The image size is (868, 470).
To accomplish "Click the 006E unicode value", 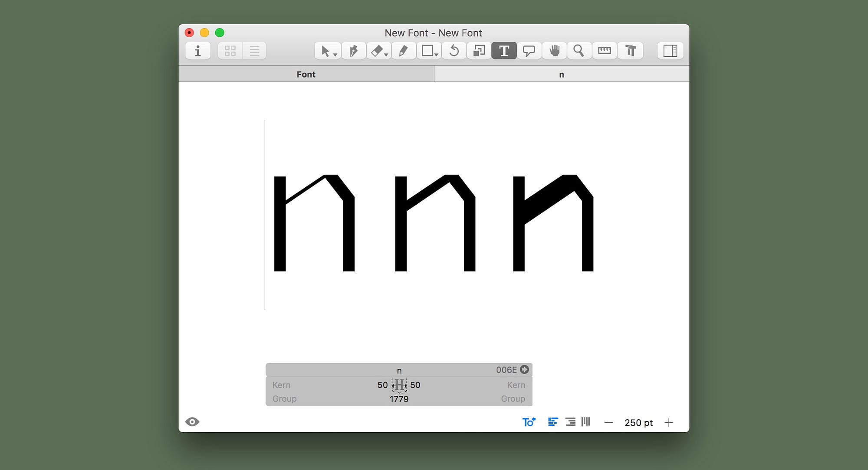I will coord(506,370).
